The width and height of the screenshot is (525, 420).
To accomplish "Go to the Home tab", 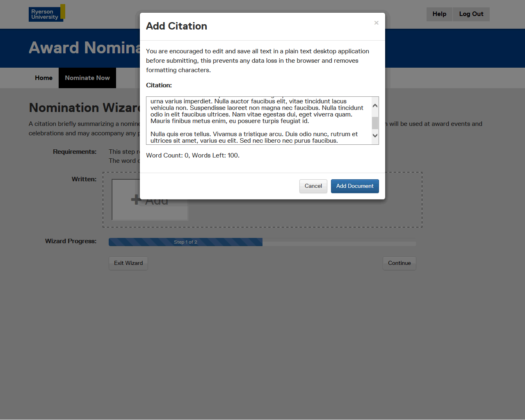I will coord(43,78).
